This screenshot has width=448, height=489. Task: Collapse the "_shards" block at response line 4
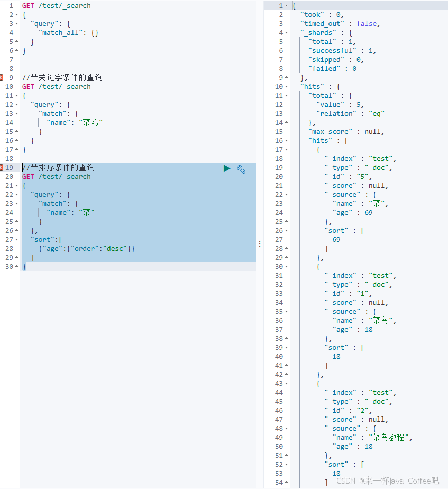(287, 33)
